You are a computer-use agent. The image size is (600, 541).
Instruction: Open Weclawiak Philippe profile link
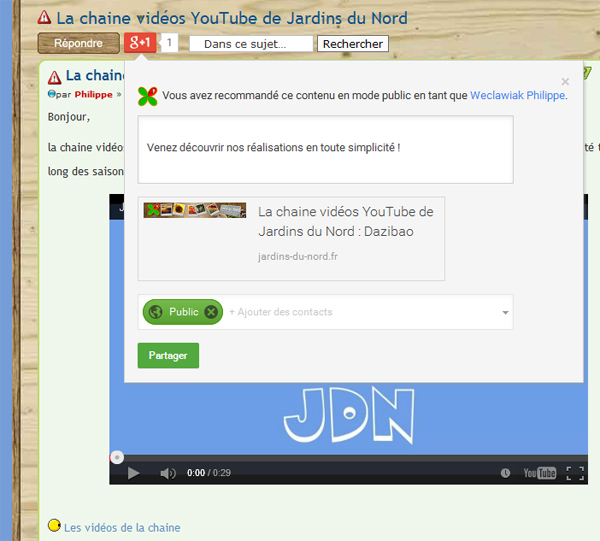(x=517, y=95)
